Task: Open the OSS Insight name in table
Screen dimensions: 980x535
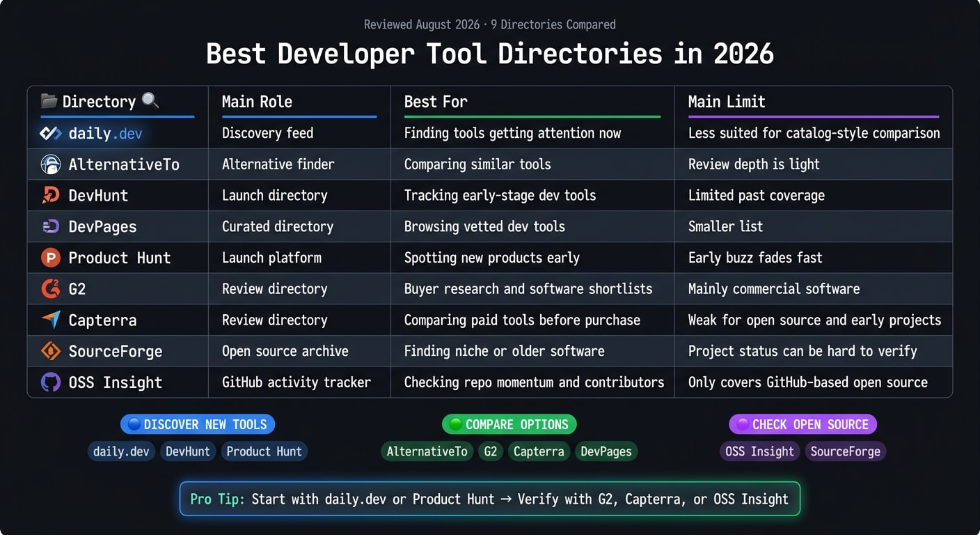Action: point(115,382)
